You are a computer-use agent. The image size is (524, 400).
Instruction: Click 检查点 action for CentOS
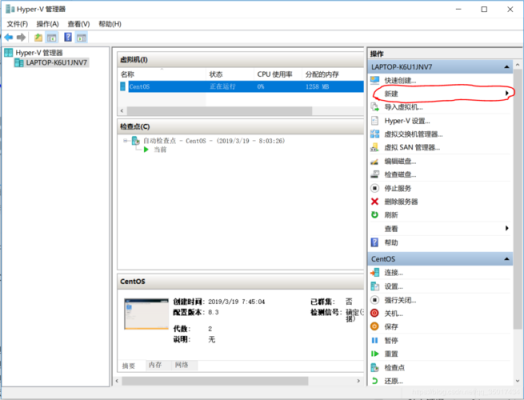coord(394,368)
